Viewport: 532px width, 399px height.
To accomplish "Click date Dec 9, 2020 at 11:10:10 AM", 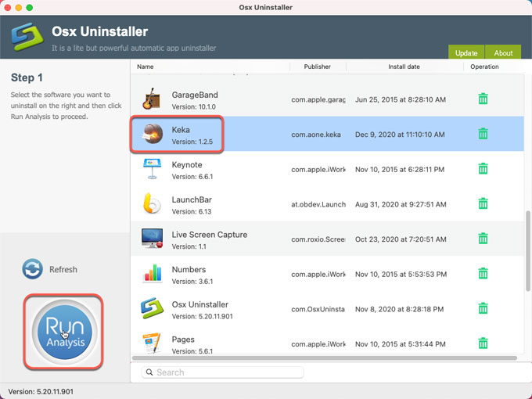I will 400,135.
